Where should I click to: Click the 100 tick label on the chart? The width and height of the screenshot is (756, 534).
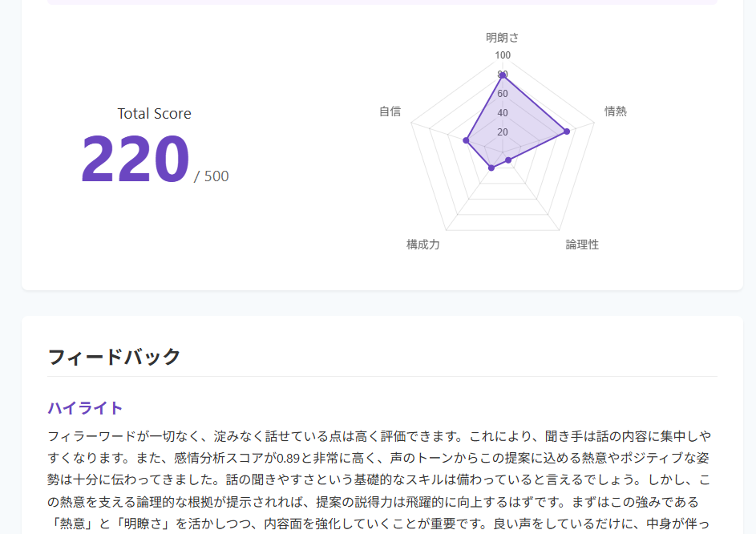(x=503, y=55)
